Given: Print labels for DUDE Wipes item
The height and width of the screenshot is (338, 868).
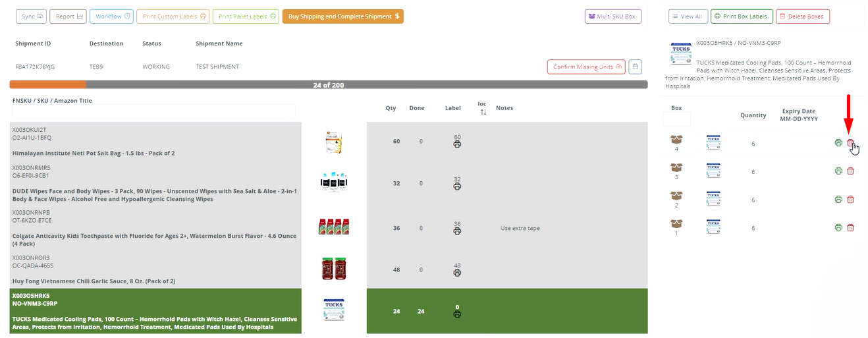Looking at the screenshot, I should click(457, 186).
